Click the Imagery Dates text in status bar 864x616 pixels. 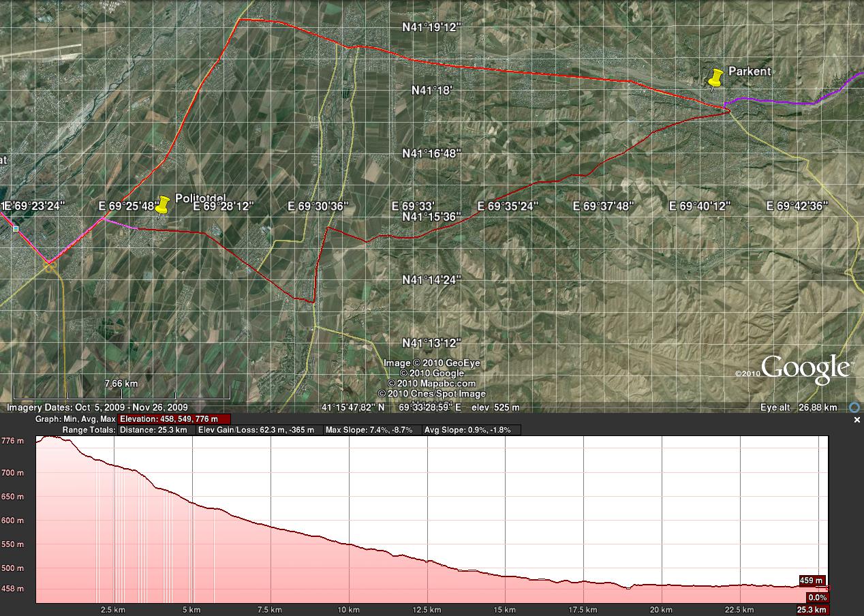[x=97, y=407]
